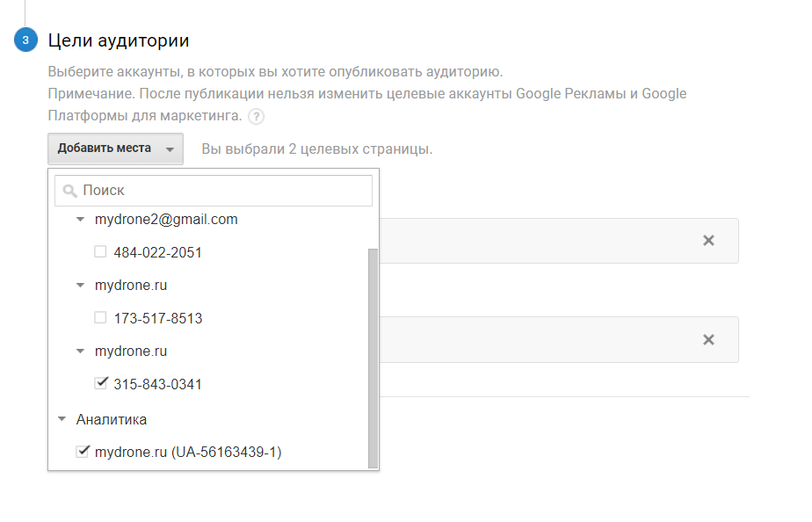Remove the second selected destination with X

click(708, 340)
